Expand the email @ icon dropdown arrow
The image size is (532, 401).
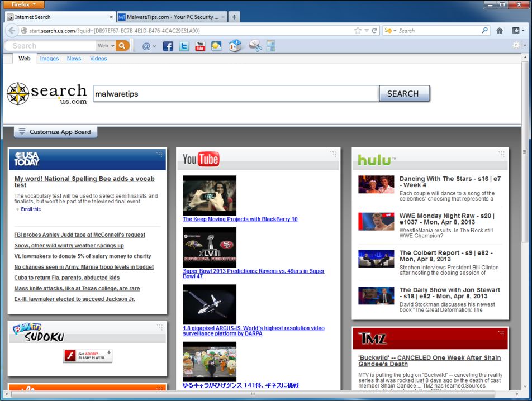pyautogui.click(x=154, y=46)
